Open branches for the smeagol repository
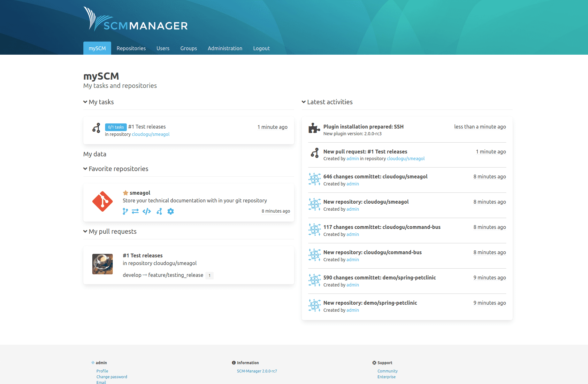The width and height of the screenshot is (588, 384). click(x=125, y=211)
